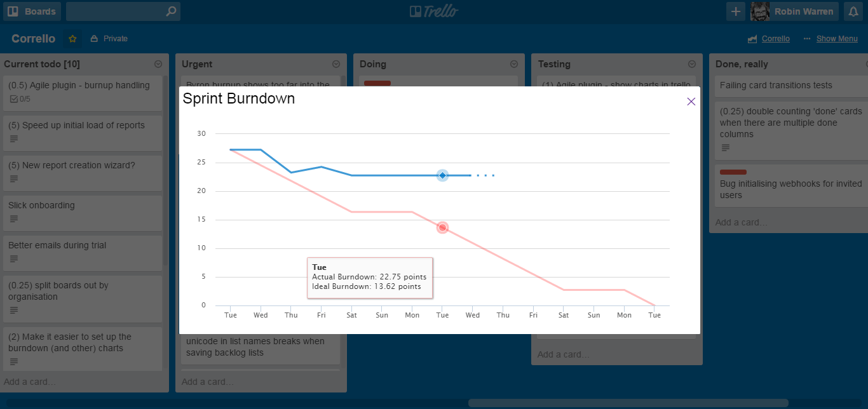The height and width of the screenshot is (409, 868).
Task: Open Private visibility setting
Action: pos(109,39)
